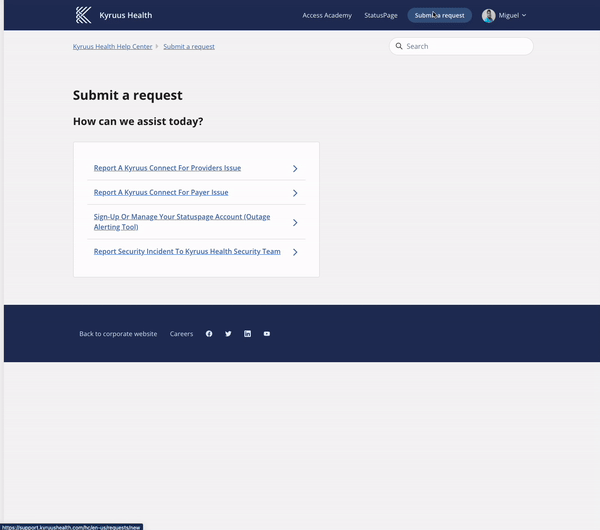Open Report Security Incident To Kyruus link
Screen dimensions: 600x530
click(x=187, y=251)
